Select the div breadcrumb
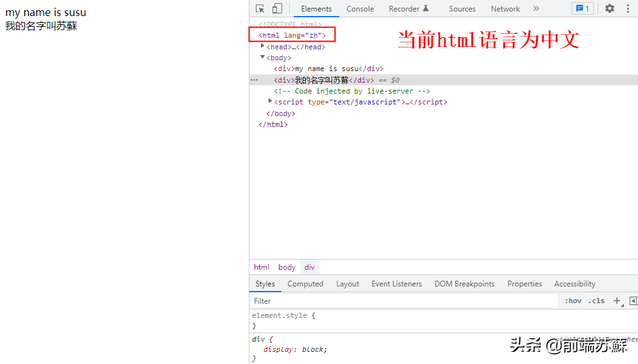Screen dimensions: 638x364 click(310, 267)
